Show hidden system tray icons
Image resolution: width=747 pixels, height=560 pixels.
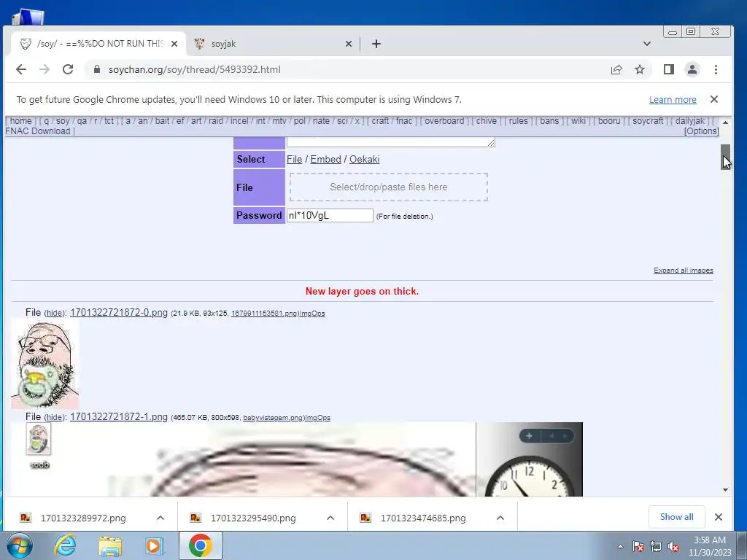620,546
